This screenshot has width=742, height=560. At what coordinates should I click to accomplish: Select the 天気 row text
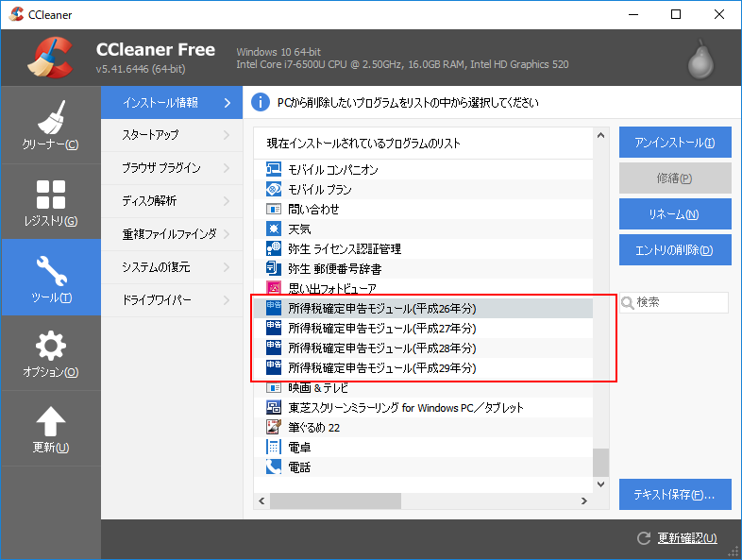pos(299,229)
